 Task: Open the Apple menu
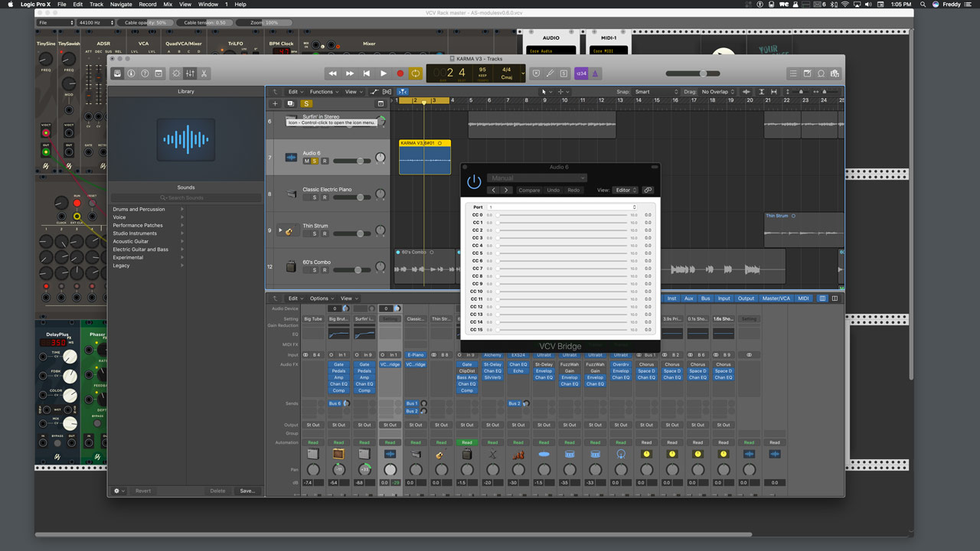[11, 5]
